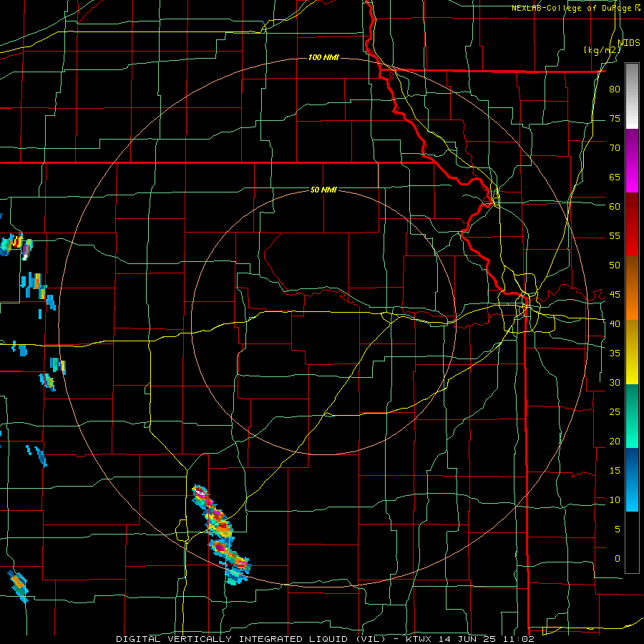Click the 30 tick label on the color scale
The image size is (644, 644).
pyautogui.click(x=615, y=383)
